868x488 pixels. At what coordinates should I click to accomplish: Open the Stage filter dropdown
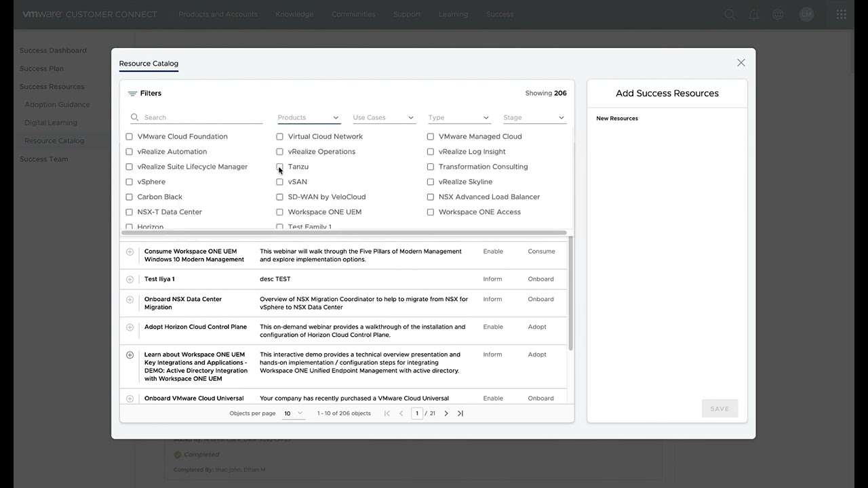point(534,118)
